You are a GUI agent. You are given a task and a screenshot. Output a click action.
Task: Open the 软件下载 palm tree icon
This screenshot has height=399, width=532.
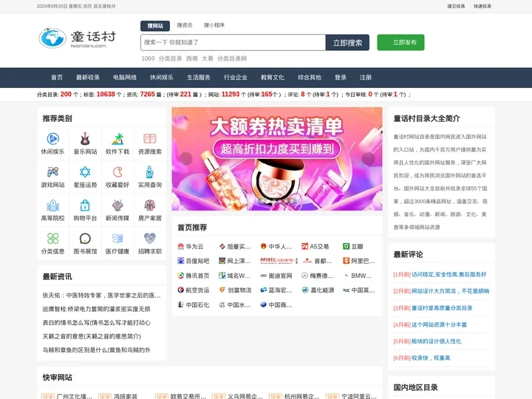[117, 139]
